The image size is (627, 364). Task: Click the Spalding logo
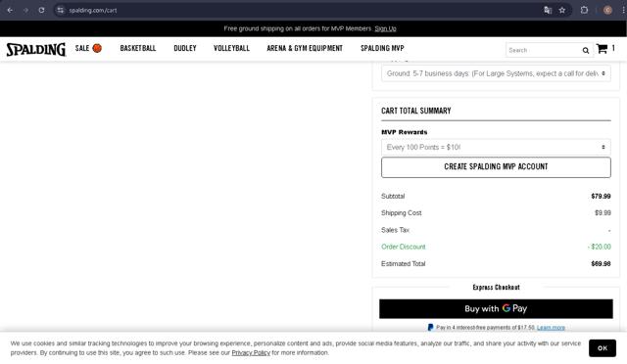click(36, 49)
